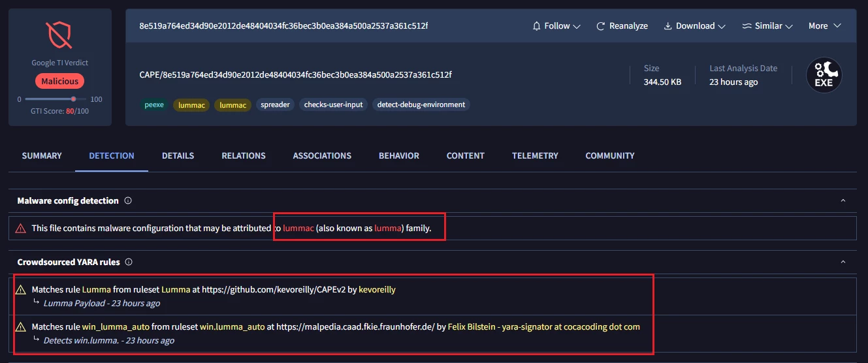This screenshot has height=363, width=868.
Task: Click the lumma alias link
Action: click(x=389, y=228)
